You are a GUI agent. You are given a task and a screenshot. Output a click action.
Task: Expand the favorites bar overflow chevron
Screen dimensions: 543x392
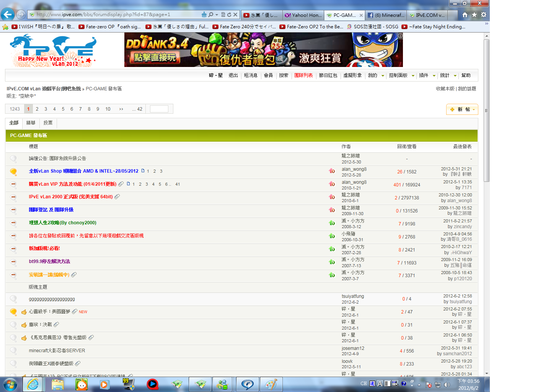point(486,24)
